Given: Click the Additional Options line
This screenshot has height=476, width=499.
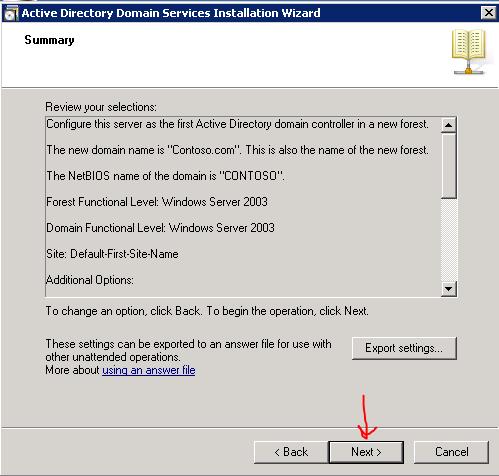Looking at the screenshot, I should pyautogui.click(x=90, y=280).
